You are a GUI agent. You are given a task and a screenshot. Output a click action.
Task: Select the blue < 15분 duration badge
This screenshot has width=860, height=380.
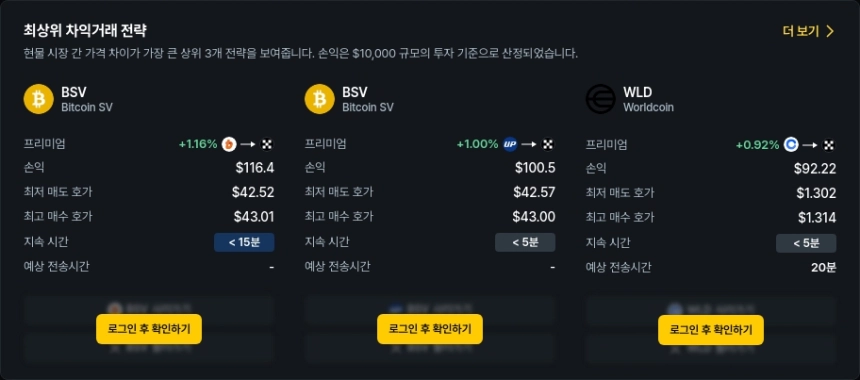click(x=244, y=242)
